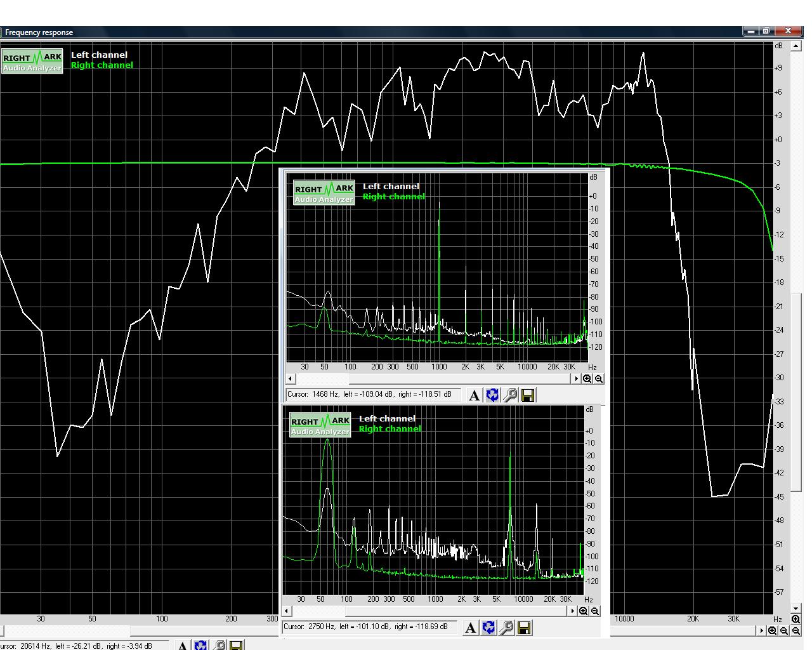Click the floppy disk save icon beside the 20614 Hz readout

tap(236, 646)
